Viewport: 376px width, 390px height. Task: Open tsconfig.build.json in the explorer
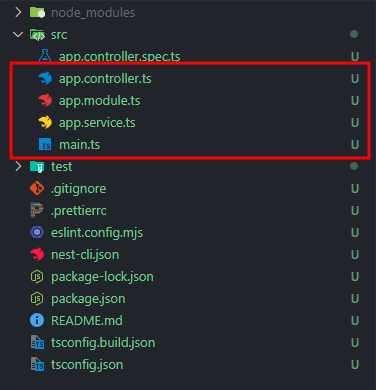tap(103, 343)
